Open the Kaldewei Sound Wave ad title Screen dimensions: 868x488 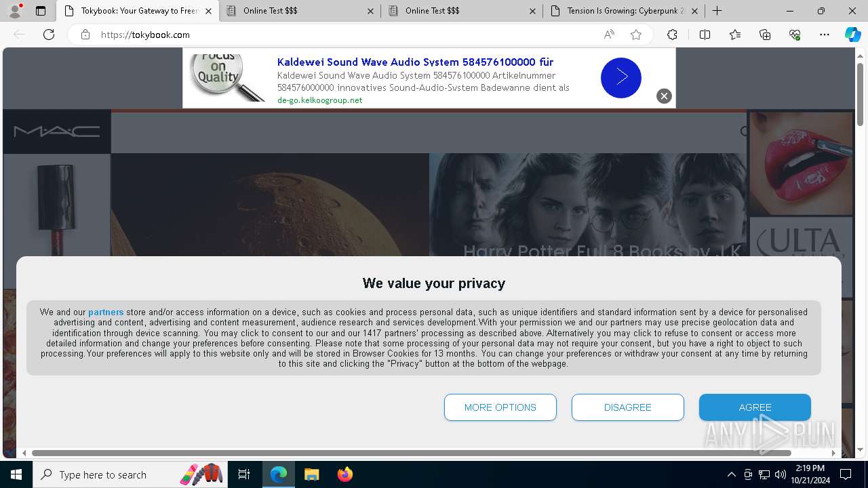415,62
